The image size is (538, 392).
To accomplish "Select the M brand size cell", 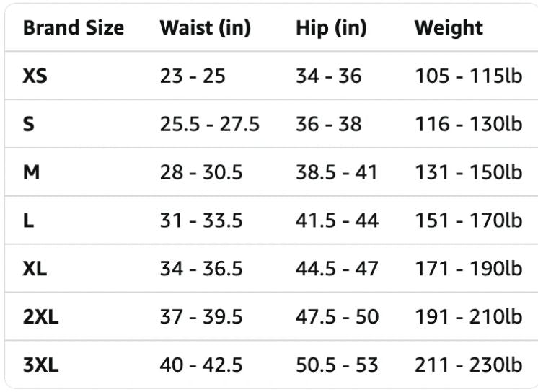I will coord(32,172).
